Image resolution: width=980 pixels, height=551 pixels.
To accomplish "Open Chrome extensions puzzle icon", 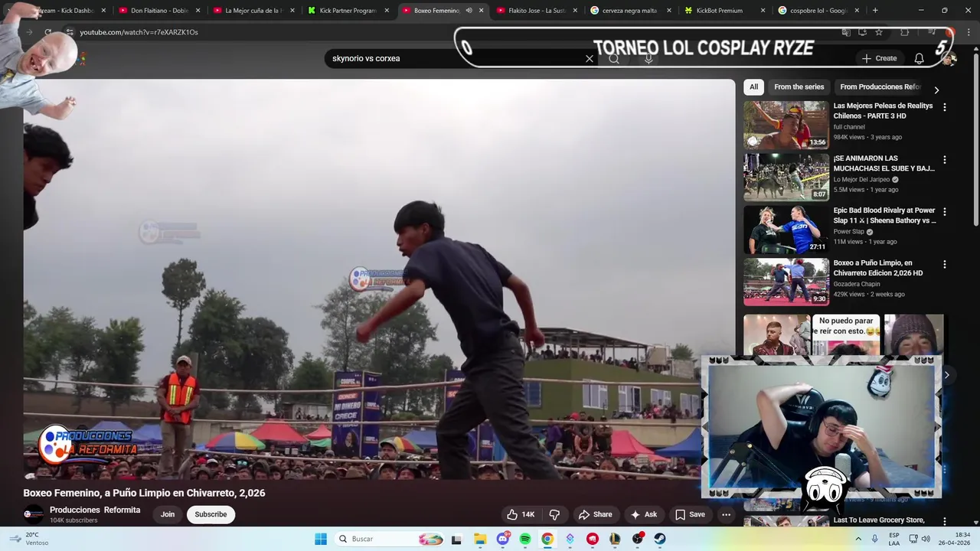I will coord(905,32).
